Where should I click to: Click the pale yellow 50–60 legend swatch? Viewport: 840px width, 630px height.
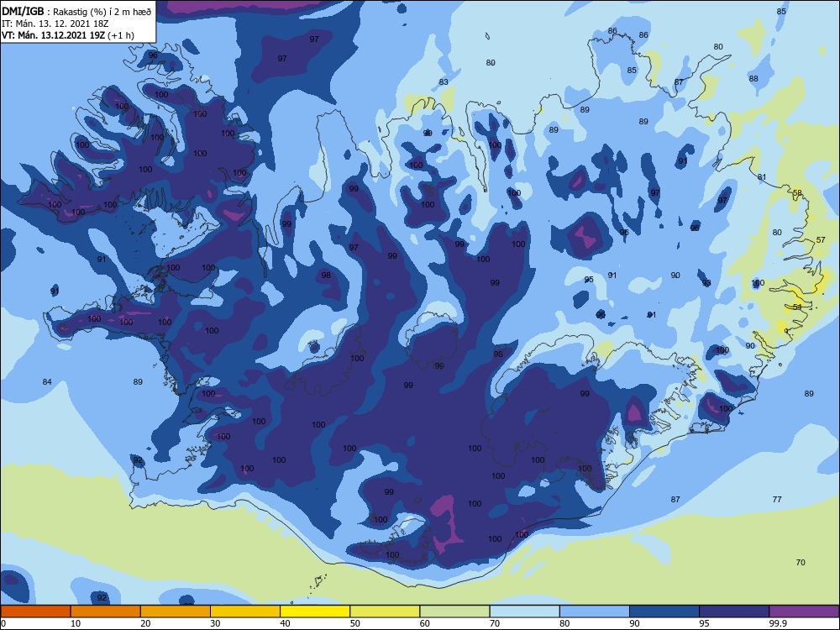[385, 612]
